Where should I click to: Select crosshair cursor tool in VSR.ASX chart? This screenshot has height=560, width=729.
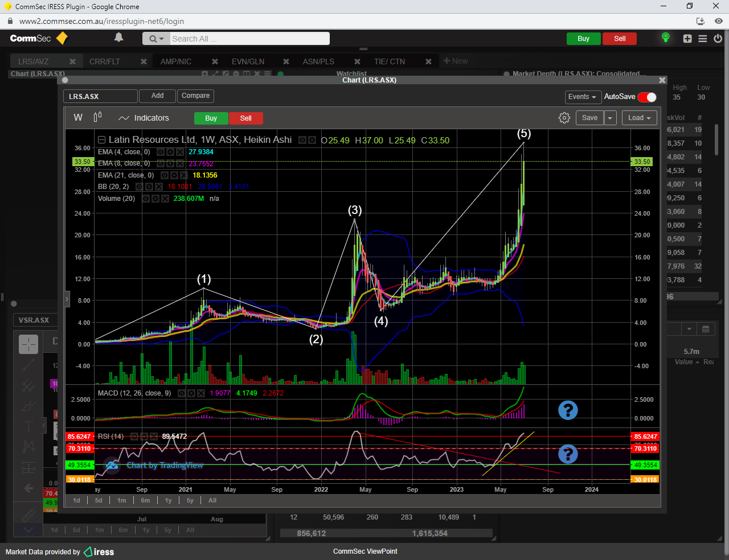[x=28, y=344]
